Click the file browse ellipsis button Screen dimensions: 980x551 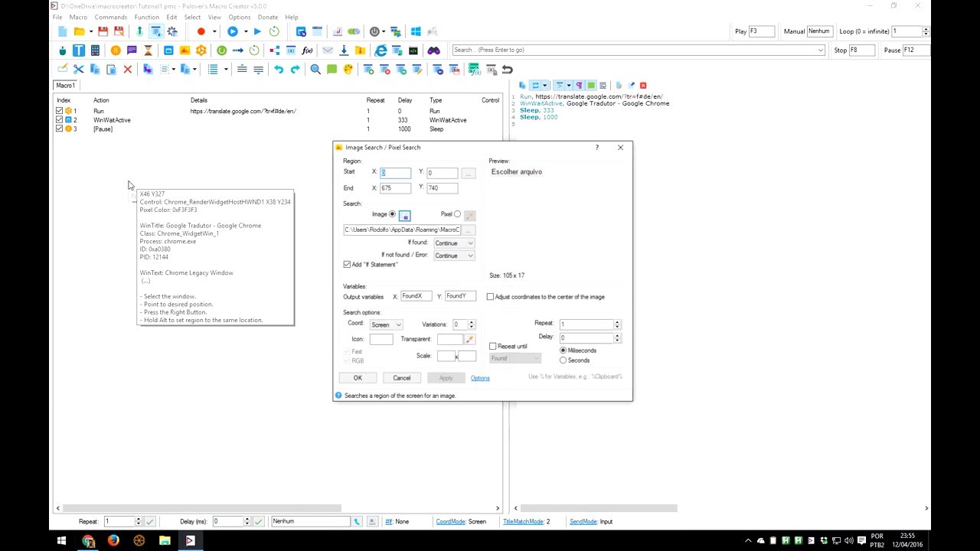pyautogui.click(x=468, y=230)
